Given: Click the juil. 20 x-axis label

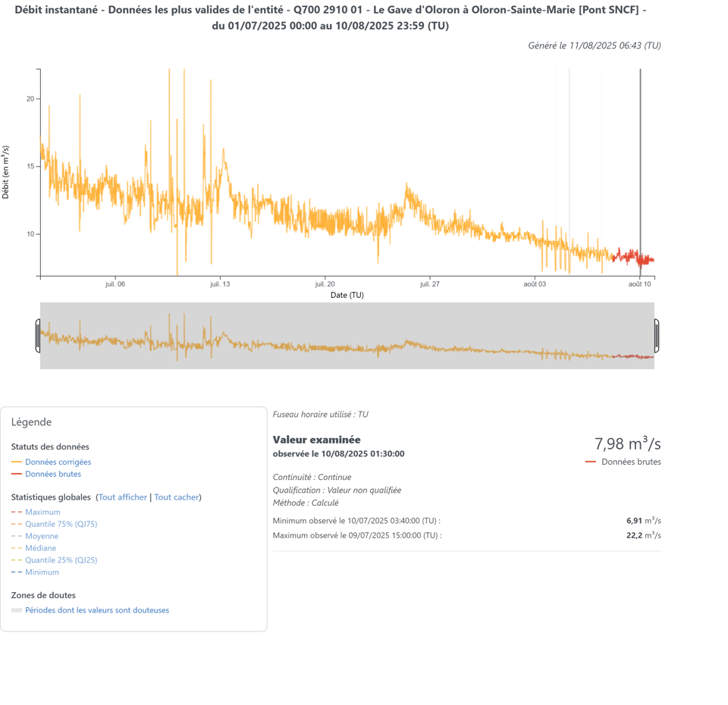Looking at the screenshot, I should coord(325,284).
